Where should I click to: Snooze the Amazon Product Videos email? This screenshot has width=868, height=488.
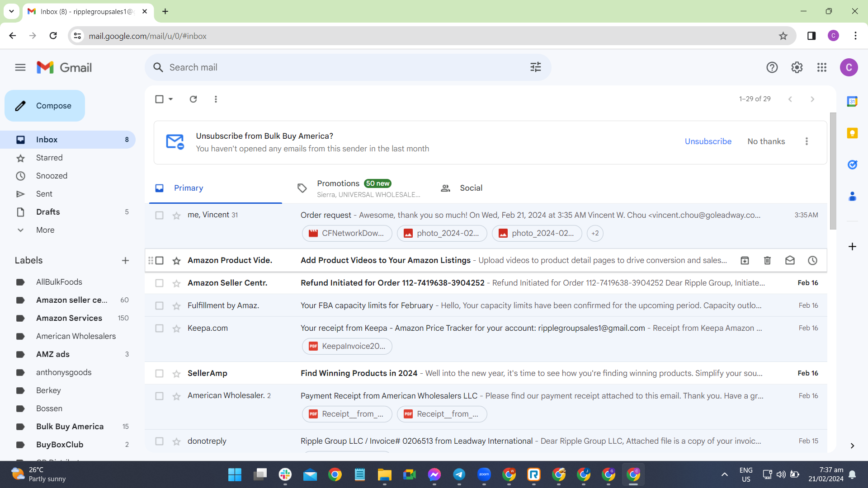click(812, 260)
